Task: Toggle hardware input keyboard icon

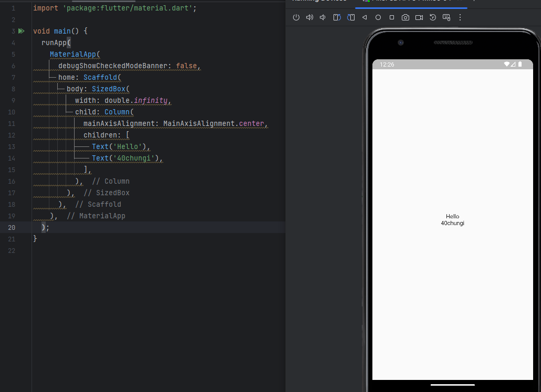Action: coord(446,17)
